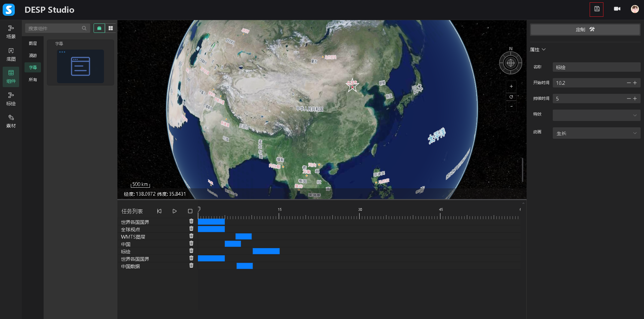This screenshot has width=644, height=319.
Task: Click the video camera record icon
Action: [617, 9]
